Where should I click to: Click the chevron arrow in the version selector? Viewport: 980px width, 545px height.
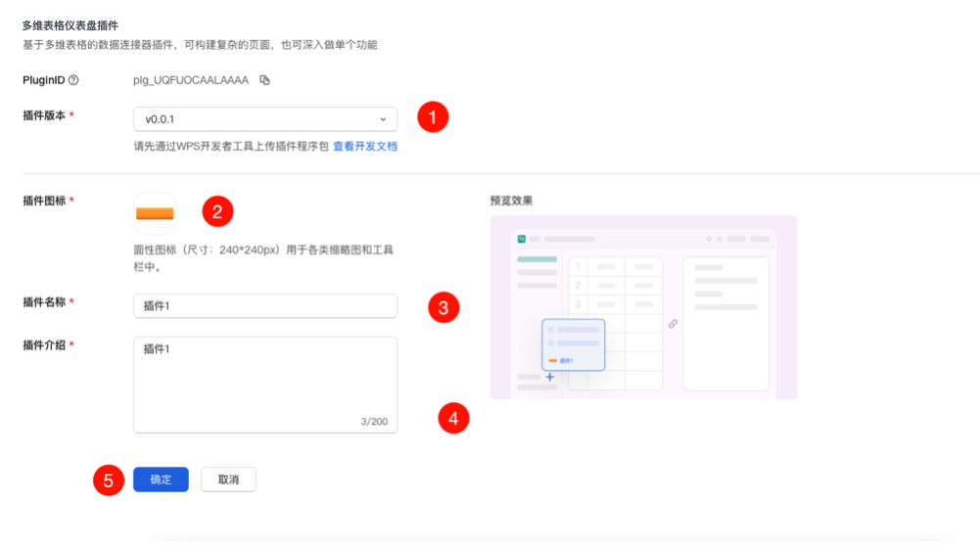click(383, 119)
